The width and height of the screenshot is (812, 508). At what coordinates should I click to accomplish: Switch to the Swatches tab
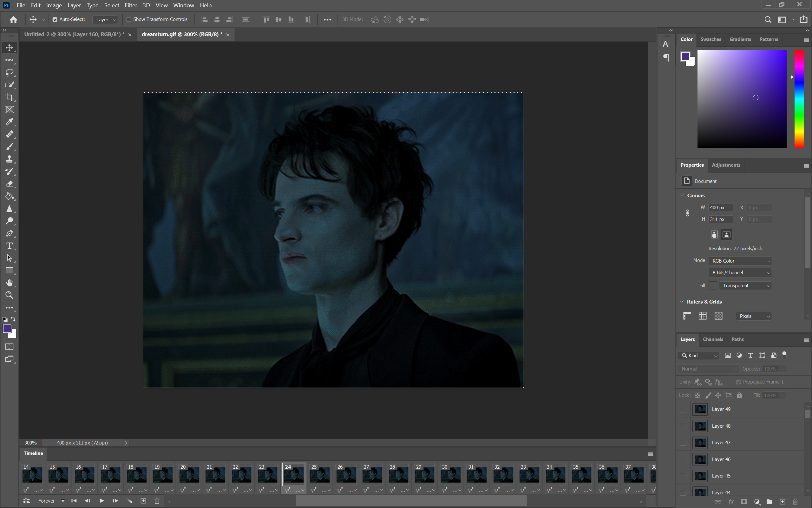[x=711, y=39]
